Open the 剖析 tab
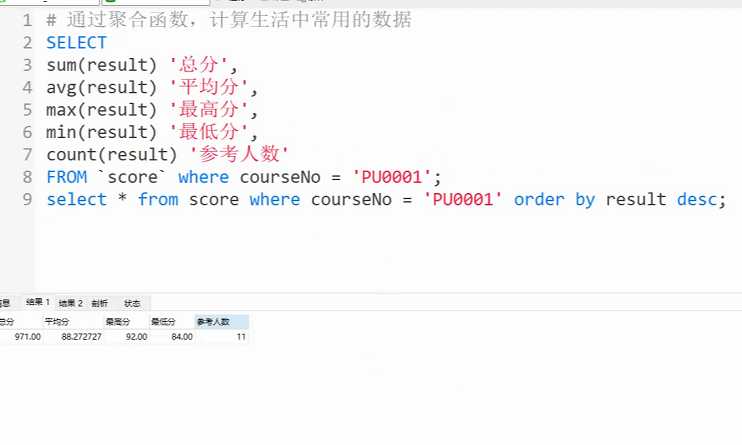The image size is (742, 445). coord(100,303)
